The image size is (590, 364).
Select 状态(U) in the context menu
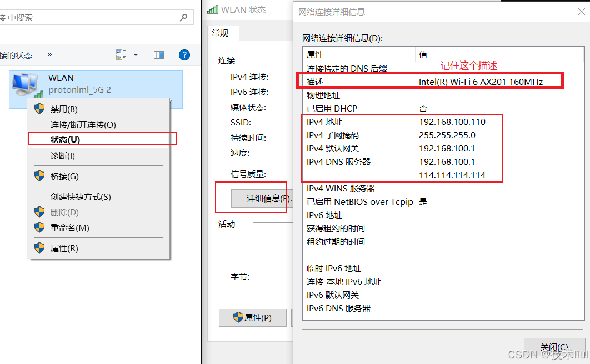(98, 140)
